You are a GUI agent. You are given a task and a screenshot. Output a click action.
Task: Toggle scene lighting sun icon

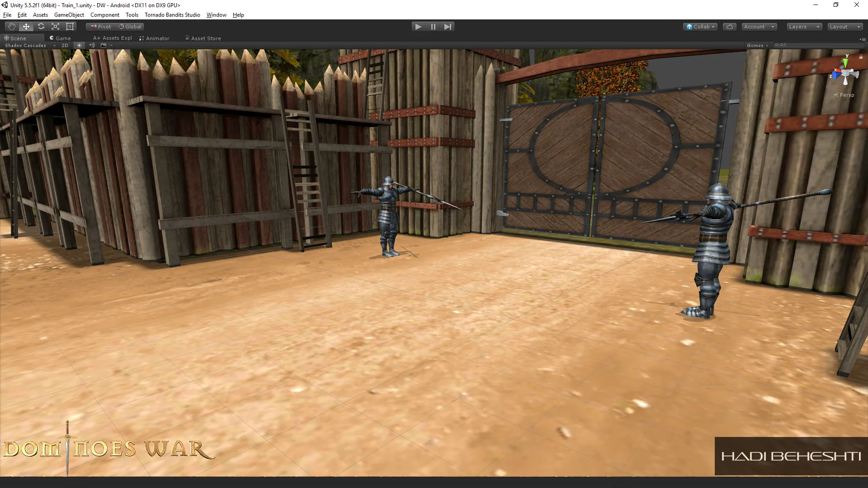pyautogui.click(x=80, y=46)
